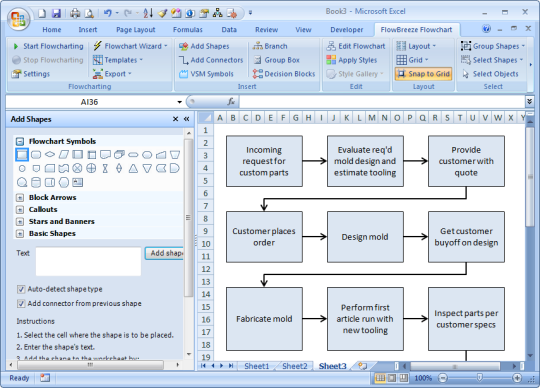Viewport: 540px width, 388px height.
Task: Click the Office button orb
Action: (x=18, y=18)
